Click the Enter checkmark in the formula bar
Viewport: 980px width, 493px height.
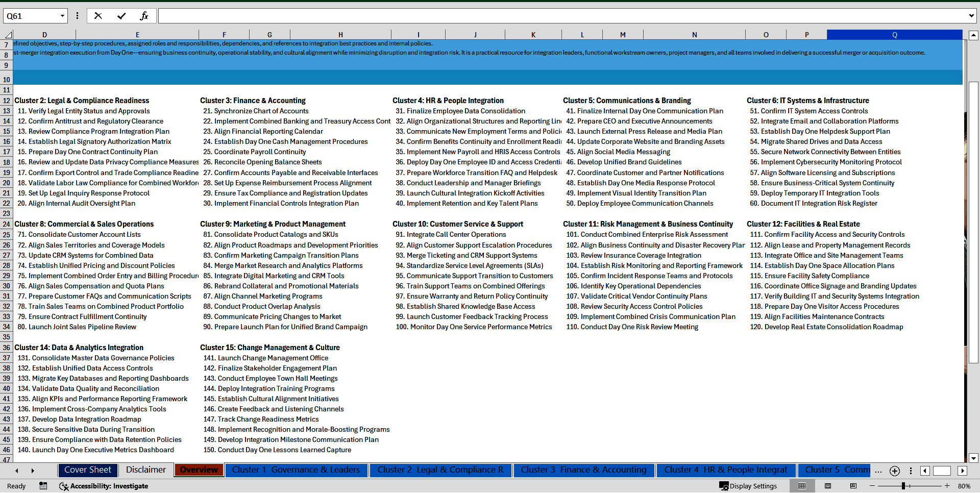click(x=121, y=16)
